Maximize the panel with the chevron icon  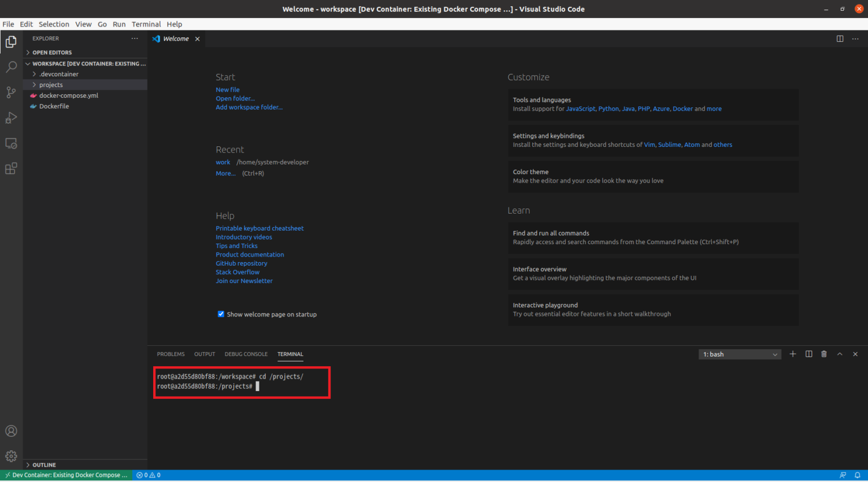pos(840,354)
